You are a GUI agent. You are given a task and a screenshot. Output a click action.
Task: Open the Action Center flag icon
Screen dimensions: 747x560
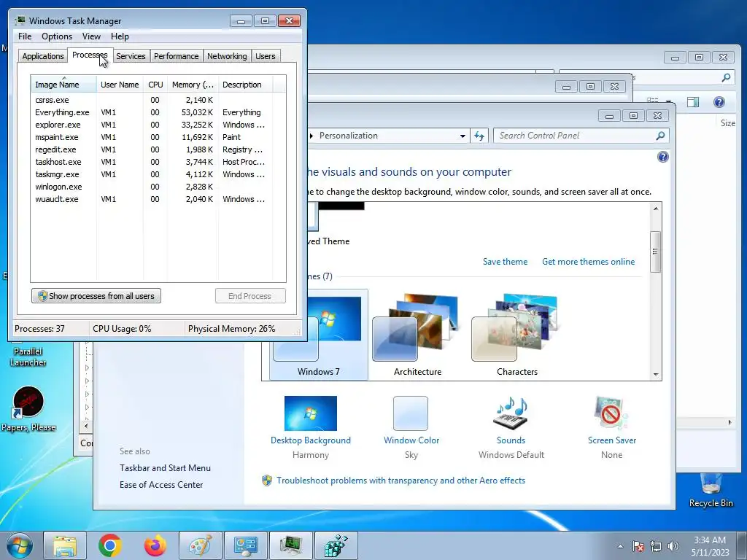638,546
